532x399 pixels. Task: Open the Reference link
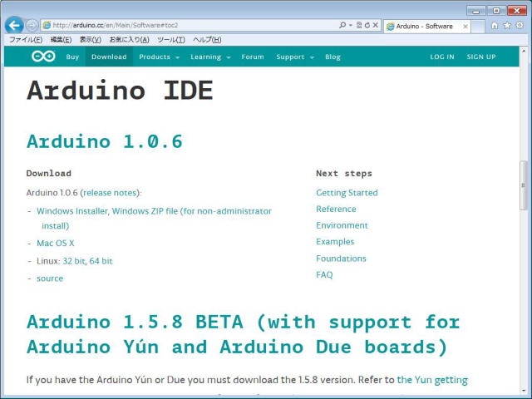coord(336,209)
